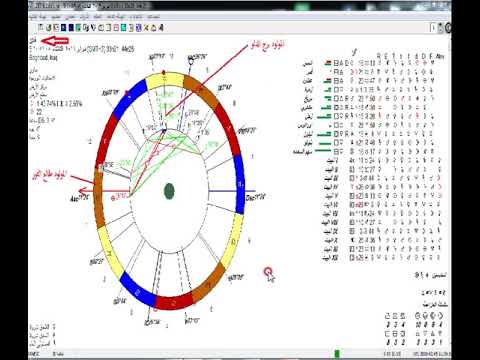Select the بلوتو (Pluto) row in the table
The image size is (480, 360).
(x=369, y=143)
